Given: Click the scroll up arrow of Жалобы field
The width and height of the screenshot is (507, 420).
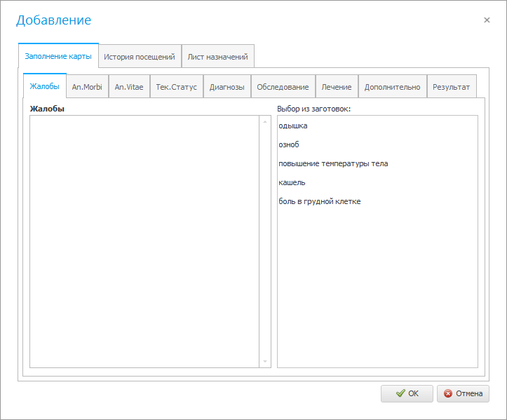Looking at the screenshot, I should click(x=265, y=122).
